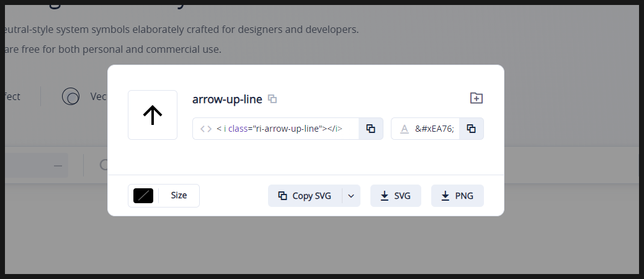Viewport: 644px width, 279px height.
Task: Copy the arrow-up-line icon name
Action: pyautogui.click(x=272, y=99)
